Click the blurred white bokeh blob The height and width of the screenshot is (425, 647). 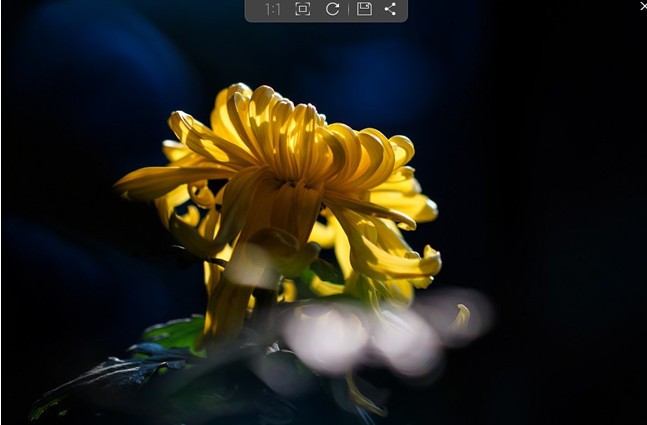[x=325, y=337]
